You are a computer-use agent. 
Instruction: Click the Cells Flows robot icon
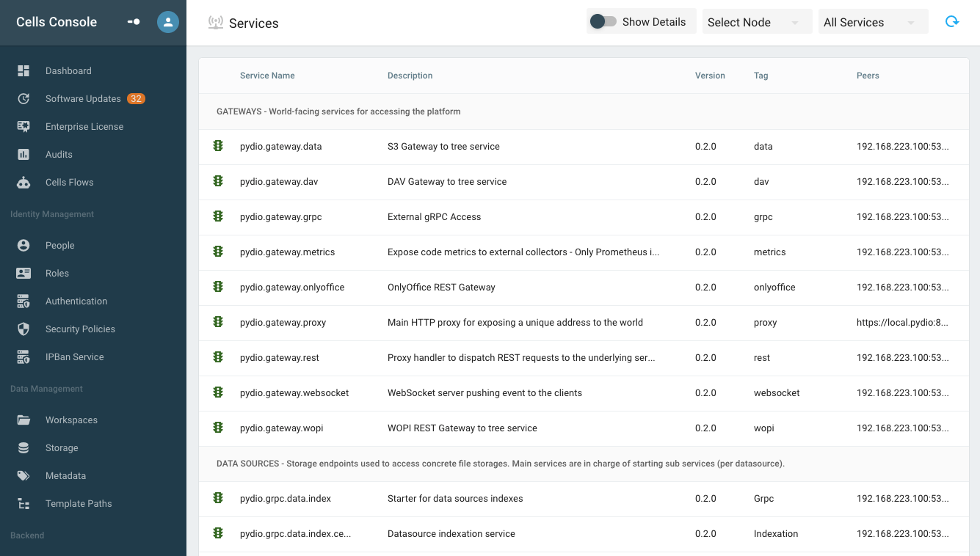[23, 183]
